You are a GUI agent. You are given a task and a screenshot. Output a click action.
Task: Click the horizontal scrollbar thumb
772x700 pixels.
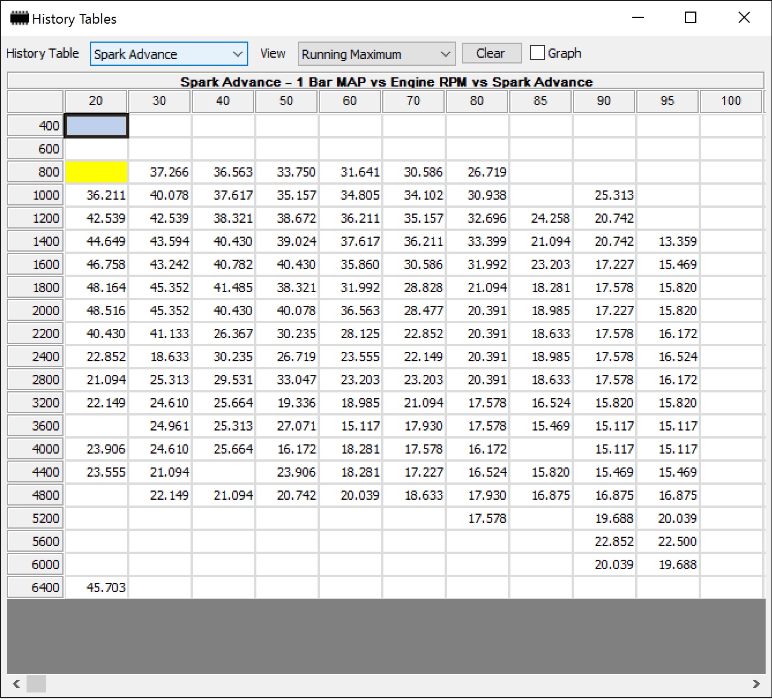36,684
